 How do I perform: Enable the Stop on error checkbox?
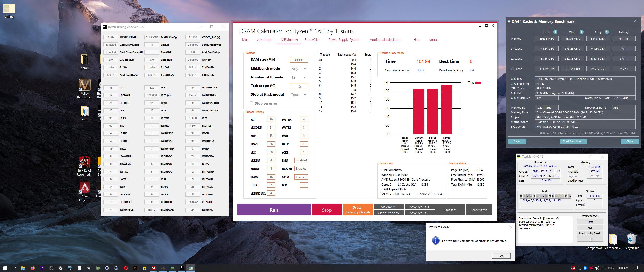tap(251, 103)
